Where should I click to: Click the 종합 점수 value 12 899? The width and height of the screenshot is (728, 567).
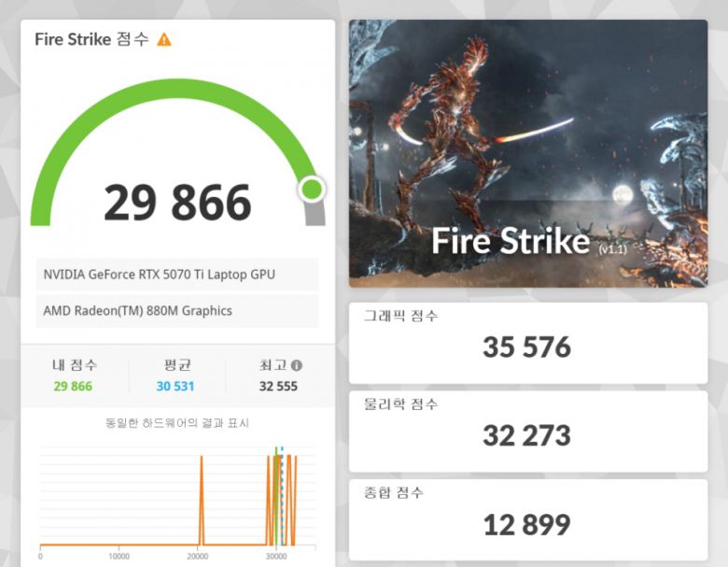click(x=527, y=525)
